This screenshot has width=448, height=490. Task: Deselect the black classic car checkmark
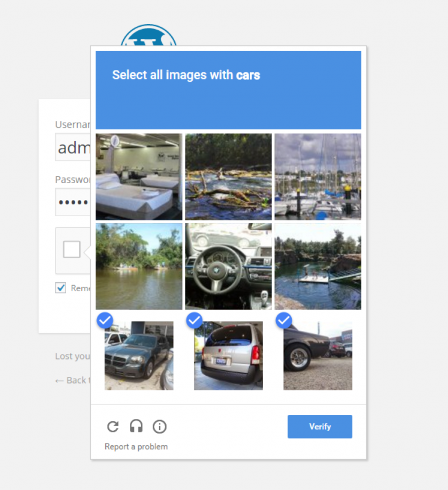(284, 320)
